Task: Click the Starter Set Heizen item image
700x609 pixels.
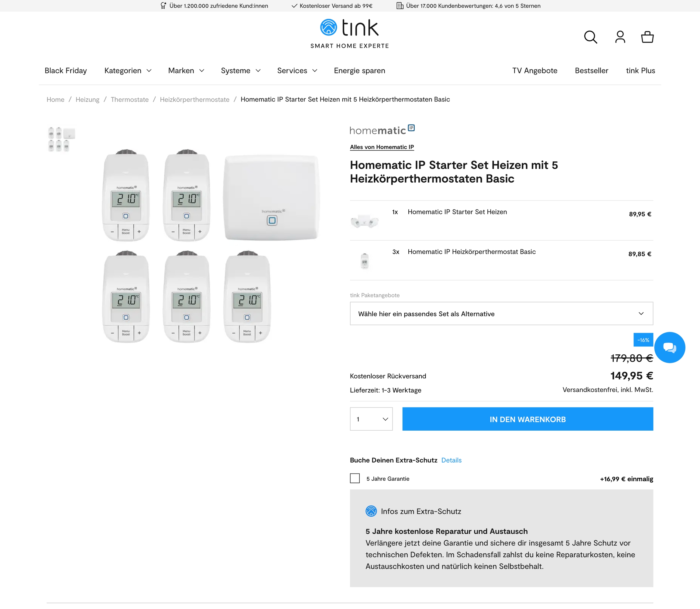Action: (364, 221)
